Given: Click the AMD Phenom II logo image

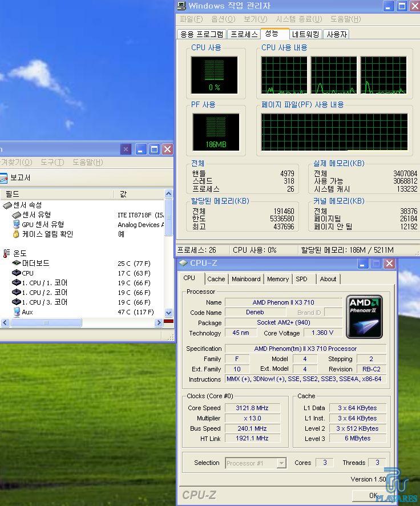Looking at the screenshot, I should pos(364,317).
